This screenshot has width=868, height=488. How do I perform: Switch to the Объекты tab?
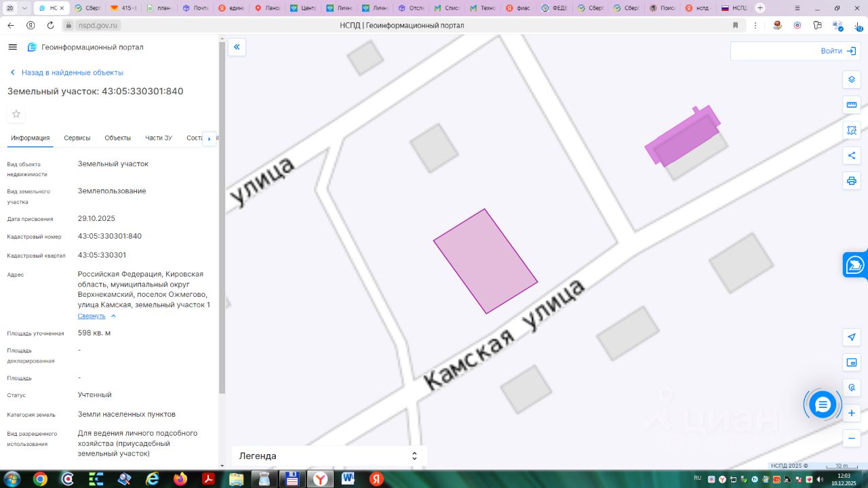click(x=118, y=138)
